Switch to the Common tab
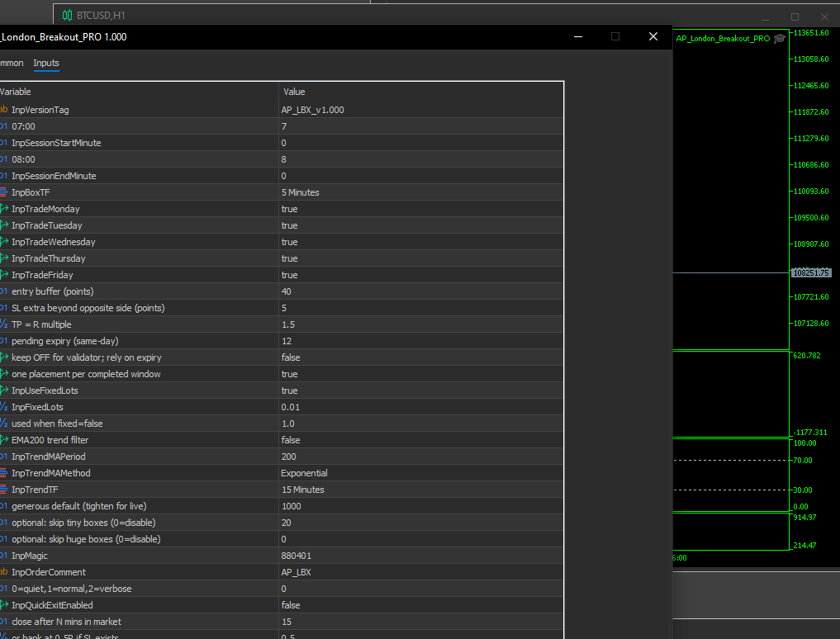 click(x=12, y=63)
